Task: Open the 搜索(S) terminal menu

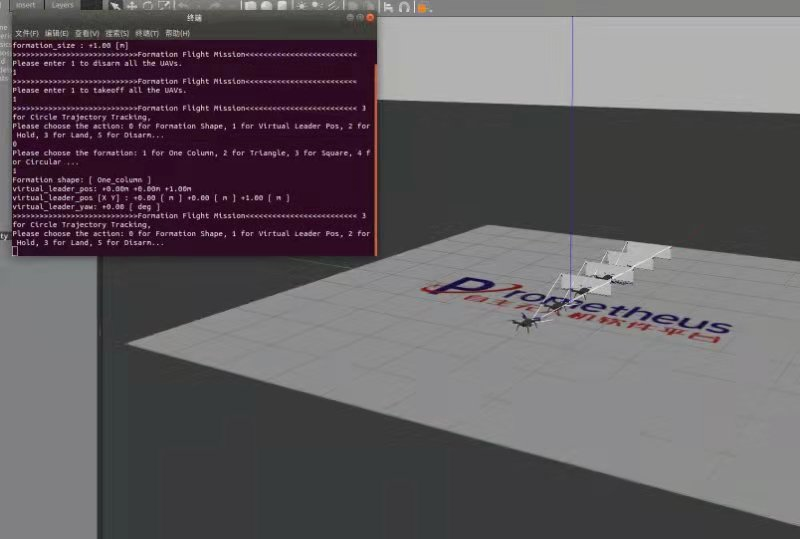Action: (117, 33)
